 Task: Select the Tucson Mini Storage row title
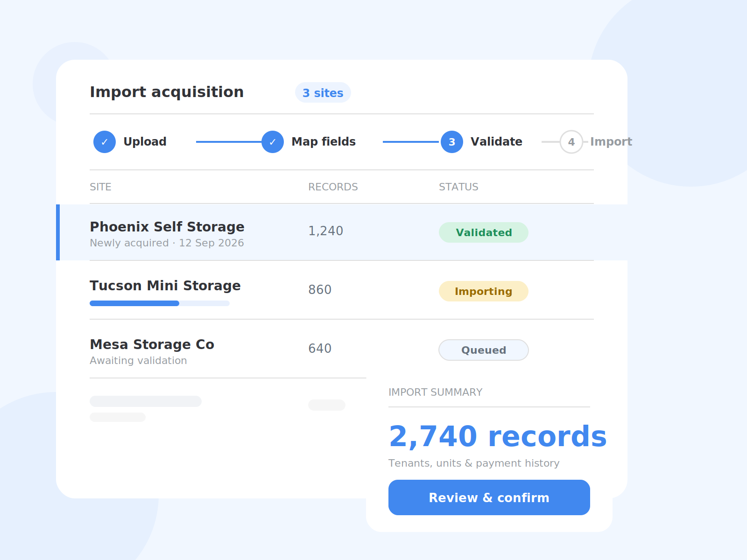165,286
